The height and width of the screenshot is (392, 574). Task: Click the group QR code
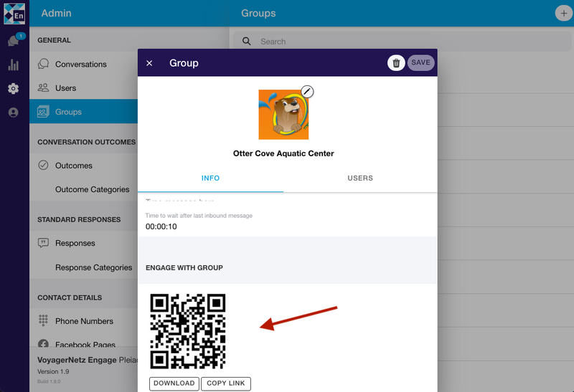pos(188,331)
